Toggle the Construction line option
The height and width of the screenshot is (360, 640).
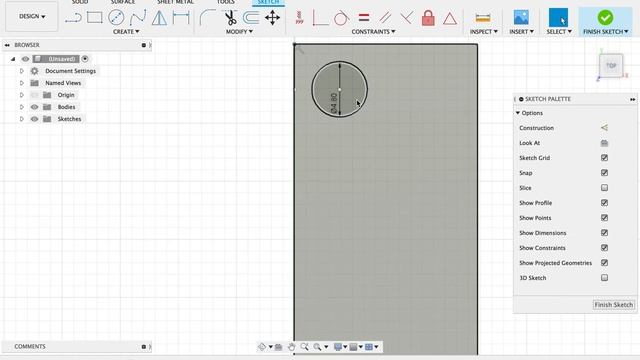604,128
